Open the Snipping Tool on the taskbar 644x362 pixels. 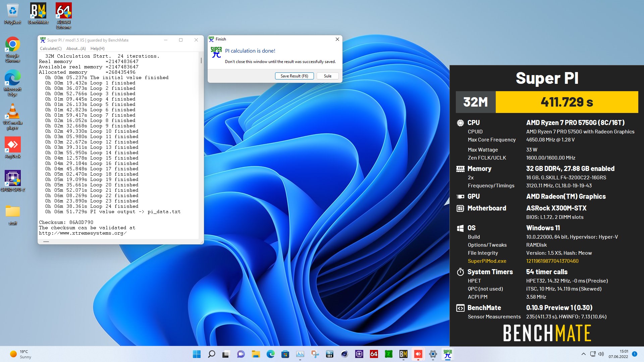[x=315, y=354]
